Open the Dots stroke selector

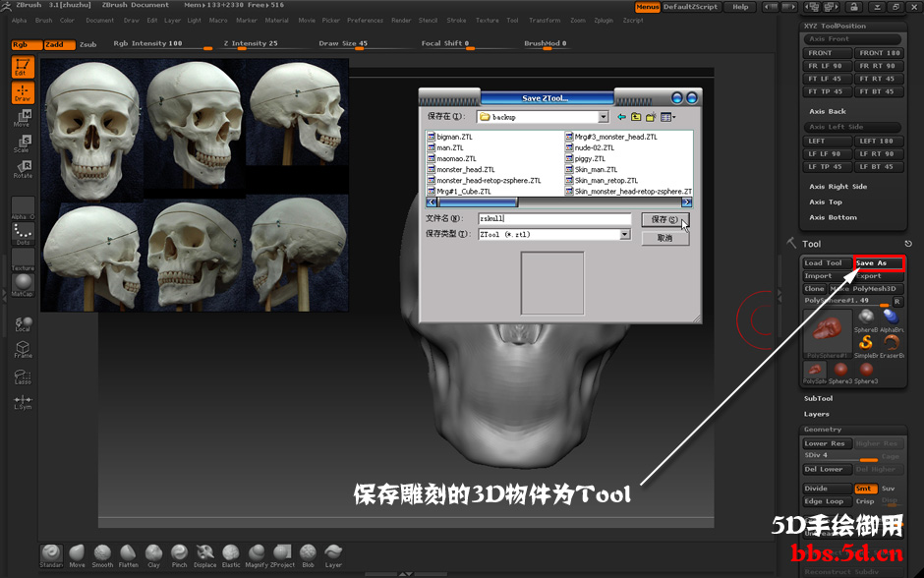point(23,234)
